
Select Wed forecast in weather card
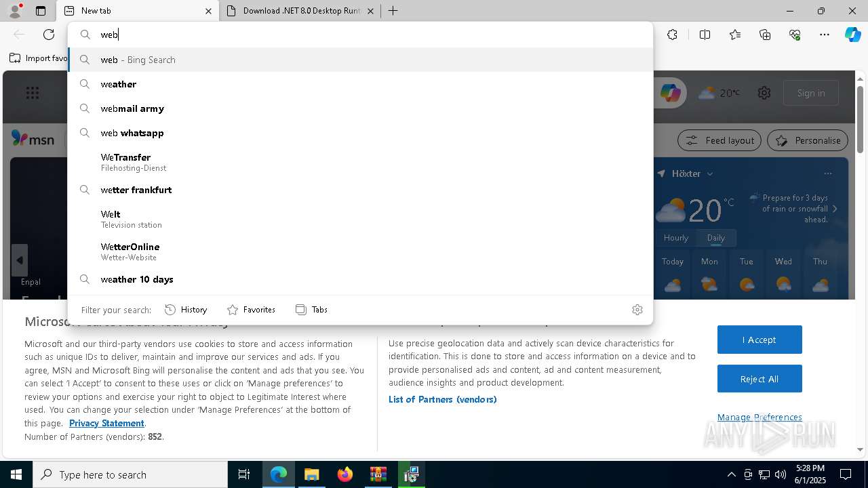point(783,275)
